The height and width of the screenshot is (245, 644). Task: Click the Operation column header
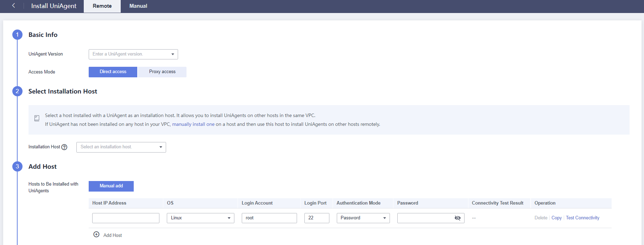click(x=545, y=203)
